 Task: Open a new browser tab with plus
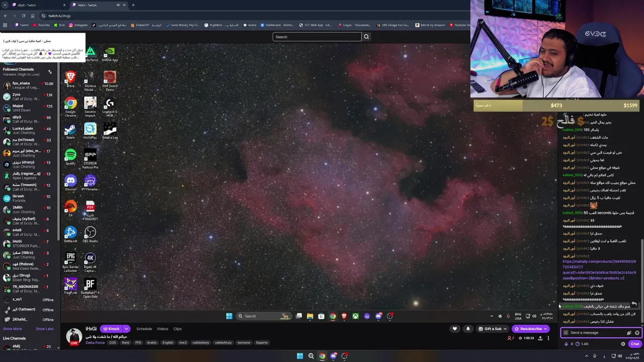tap(133, 5)
